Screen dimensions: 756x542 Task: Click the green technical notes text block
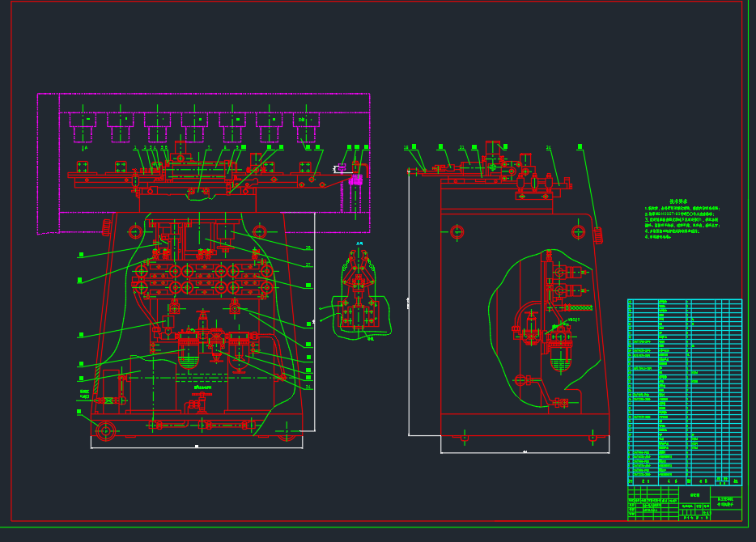tap(682, 219)
